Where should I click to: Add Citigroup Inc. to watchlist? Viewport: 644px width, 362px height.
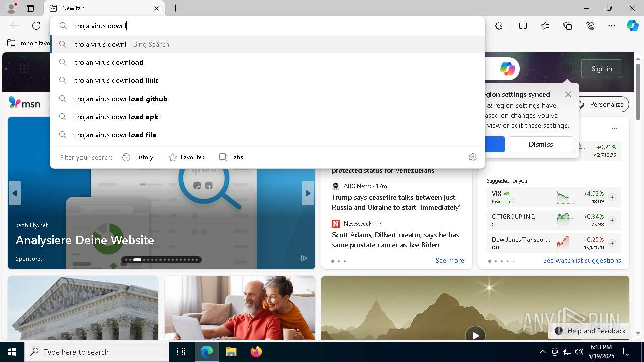tap(612, 220)
